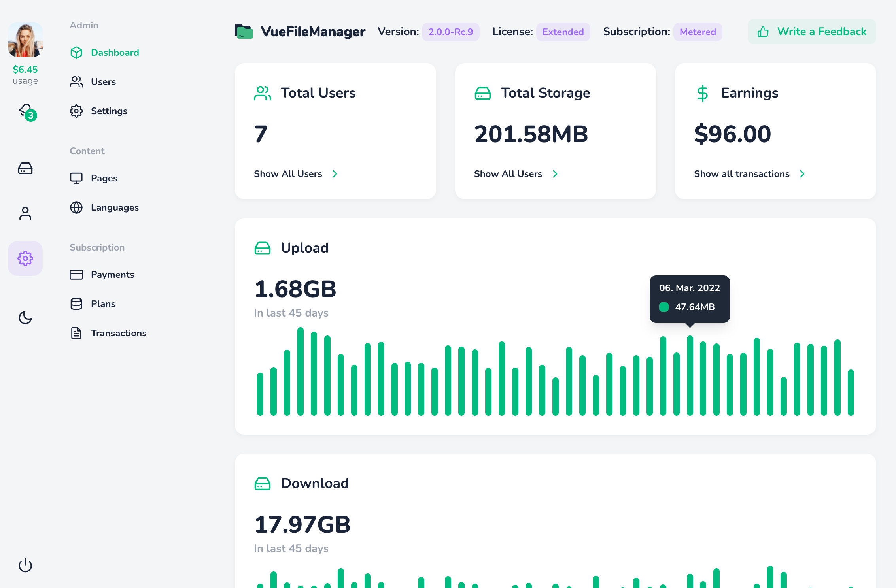
Task: Navigate to Plans page
Action: [103, 304]
